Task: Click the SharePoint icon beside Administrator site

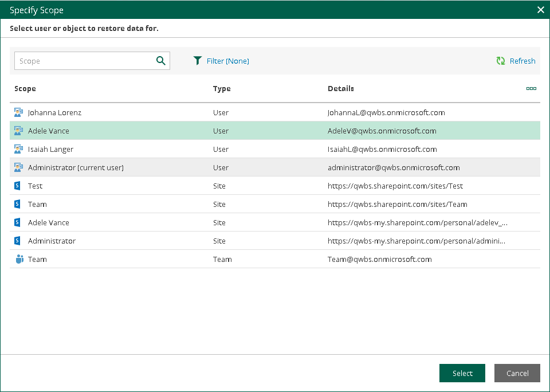Action: [18, 241]
